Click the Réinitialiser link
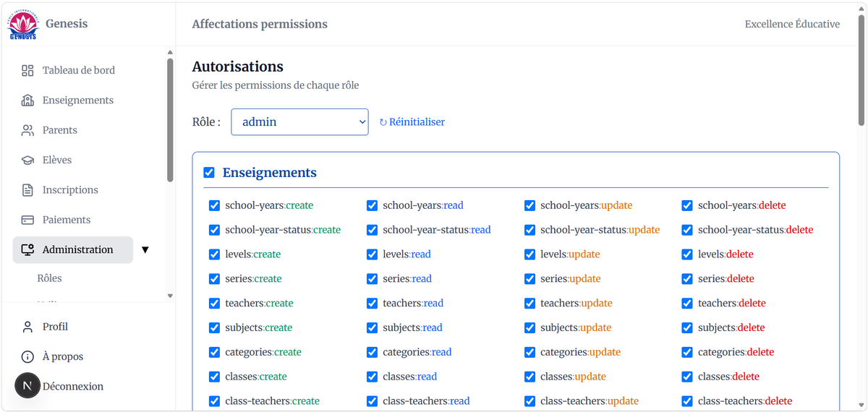This screenshot has height=412, width=868. pos(412,122)
